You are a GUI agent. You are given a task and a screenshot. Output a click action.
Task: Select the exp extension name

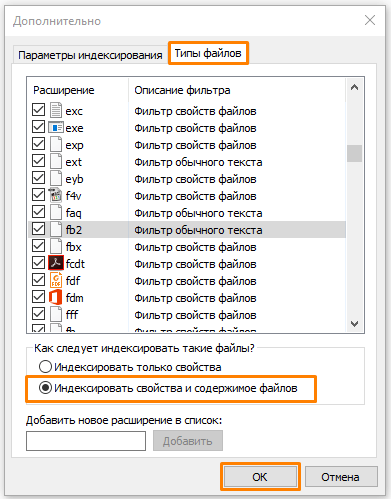click(74, 146)
